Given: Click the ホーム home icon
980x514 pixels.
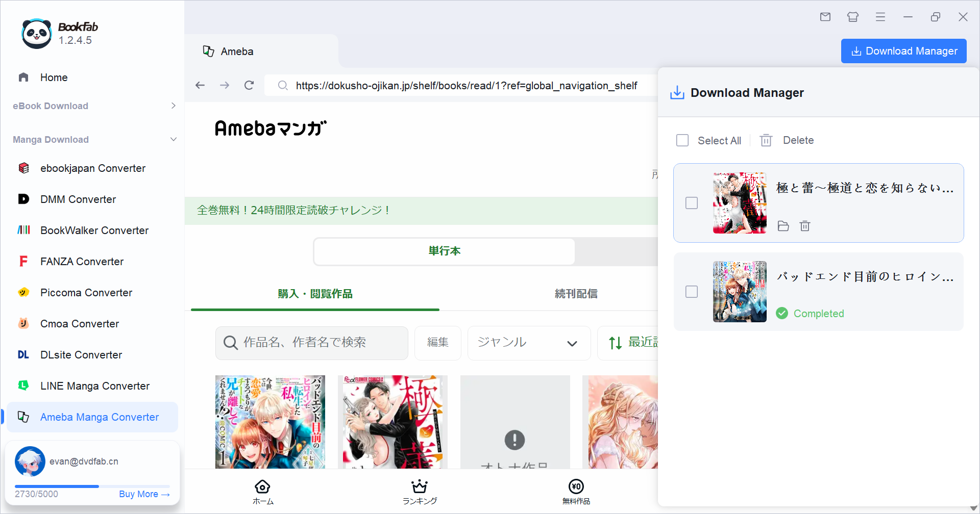Looking at the screenshot, I should [x=262, y=486].
